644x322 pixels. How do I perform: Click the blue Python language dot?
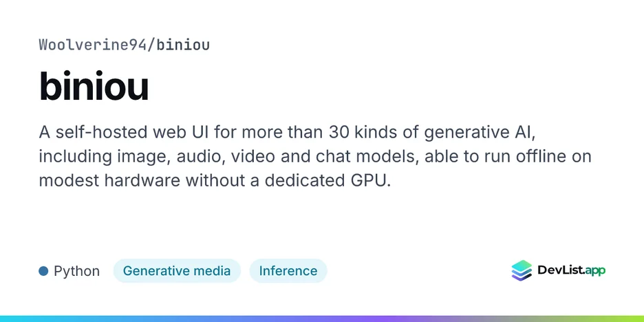43,271
